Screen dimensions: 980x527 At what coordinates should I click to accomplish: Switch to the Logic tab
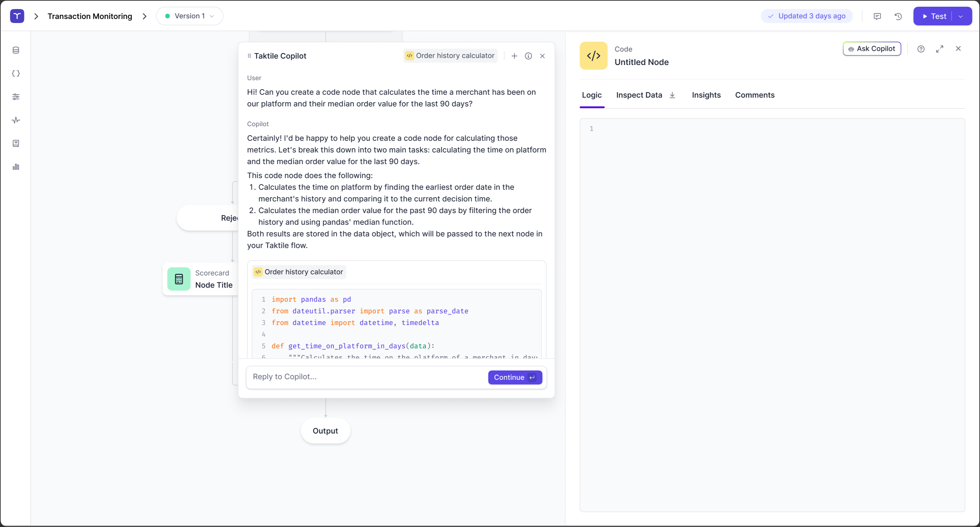click(x=591, y=95)
